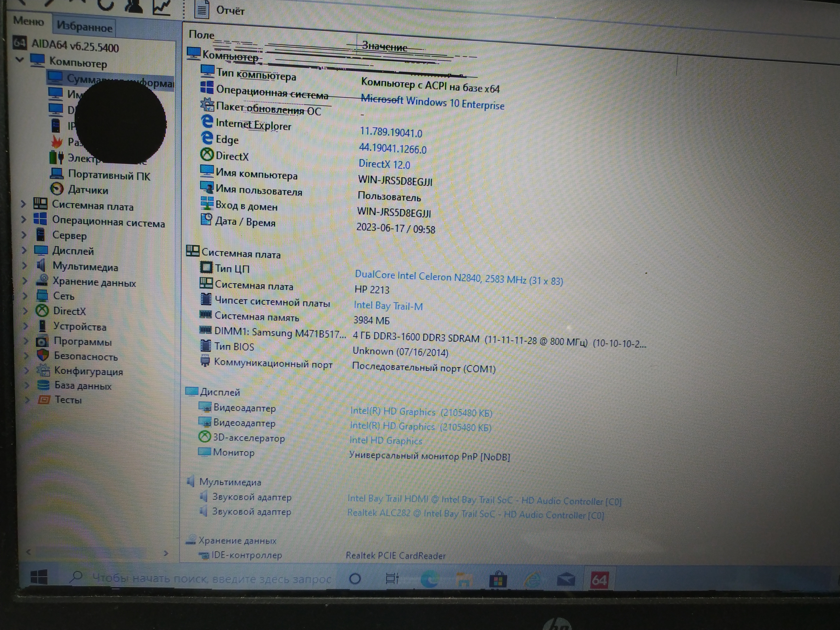Click the Сервер tree icon
Screen dimensions: 840x630
pos(41,234)
